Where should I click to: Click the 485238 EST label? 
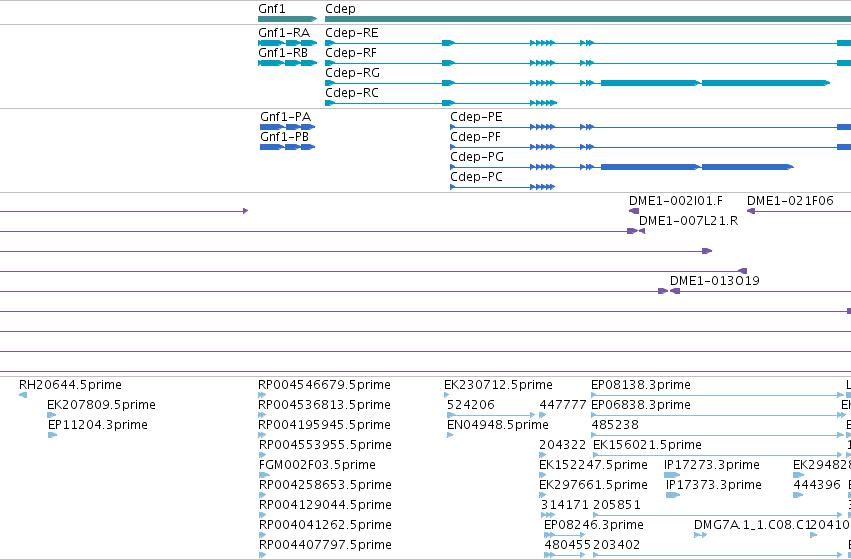pos(615,425)
